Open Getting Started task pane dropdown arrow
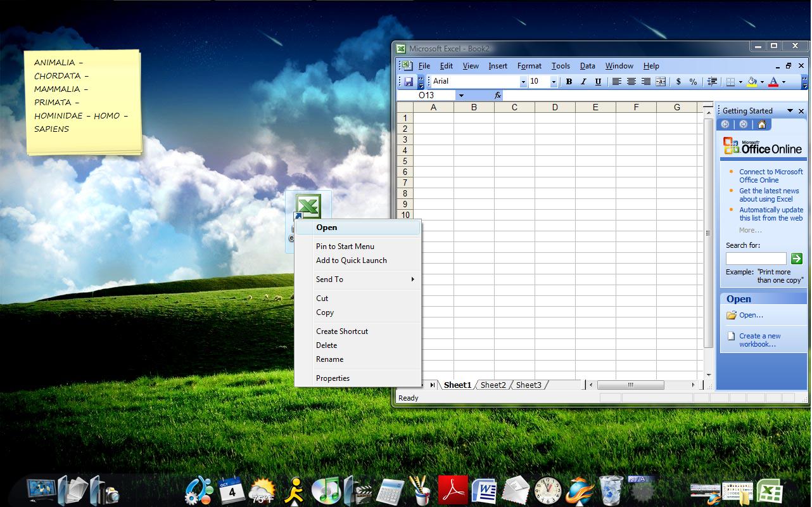Viewport: 812px width, 507px height. tap(790, 111)
